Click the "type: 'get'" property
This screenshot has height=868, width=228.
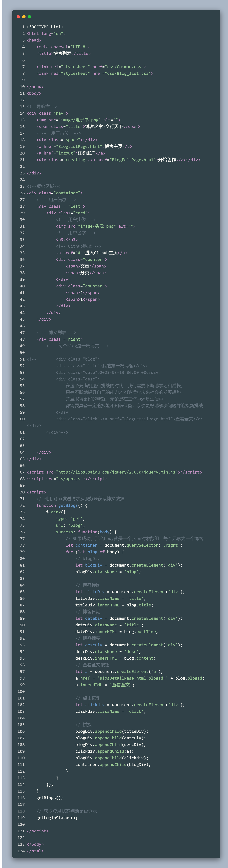71,519
